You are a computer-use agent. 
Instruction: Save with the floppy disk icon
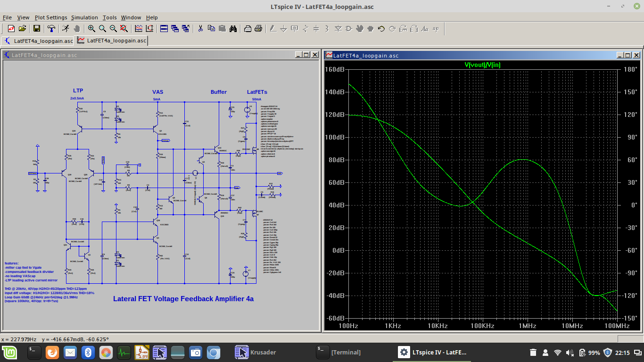(36, 29)
